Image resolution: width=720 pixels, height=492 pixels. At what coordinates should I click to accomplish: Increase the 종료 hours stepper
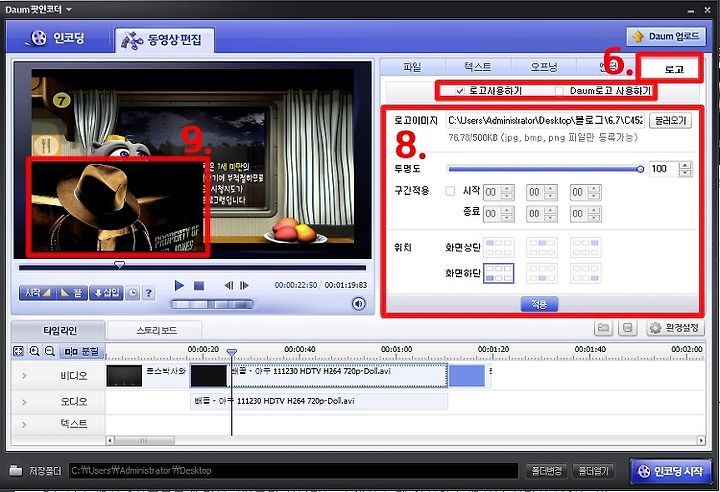[507, 210]
